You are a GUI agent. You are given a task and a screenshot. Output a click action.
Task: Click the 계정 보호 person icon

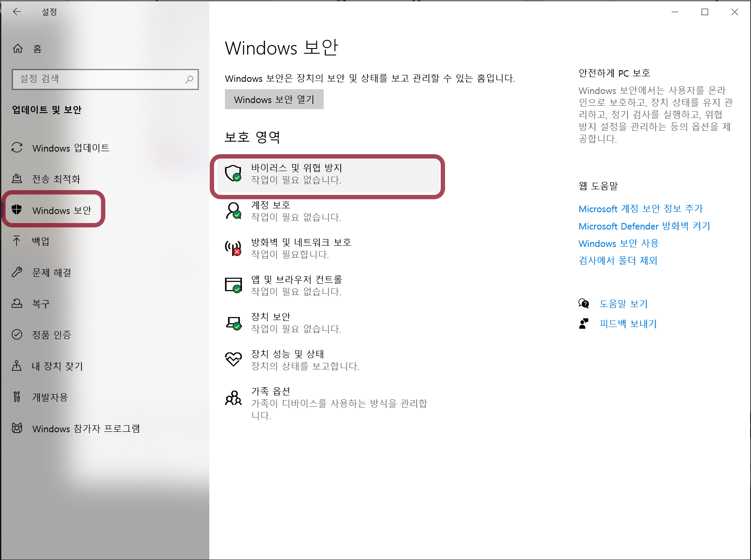[233, 210]
